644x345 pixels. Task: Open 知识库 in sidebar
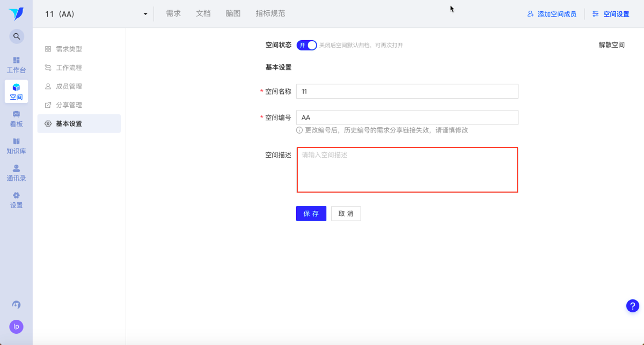16,146
